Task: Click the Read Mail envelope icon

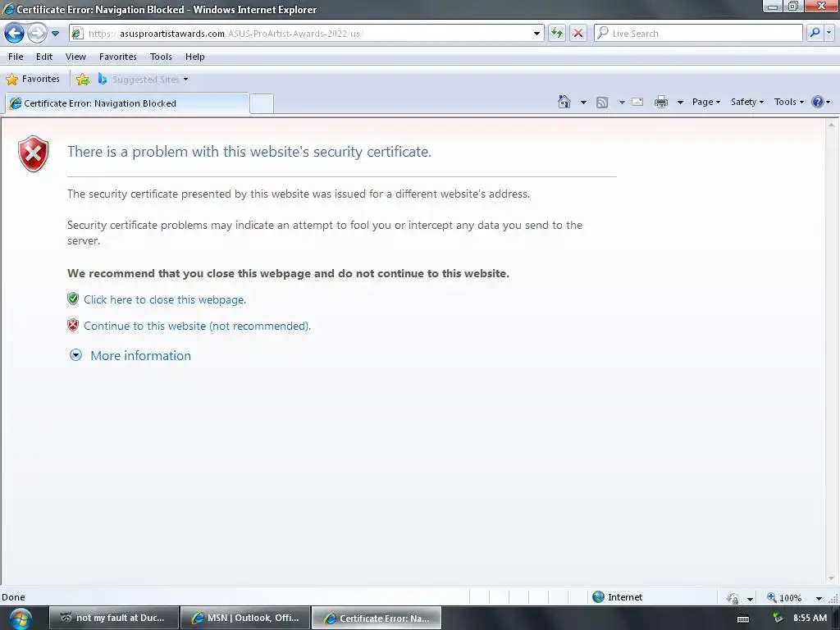Action: click(637, 102)
